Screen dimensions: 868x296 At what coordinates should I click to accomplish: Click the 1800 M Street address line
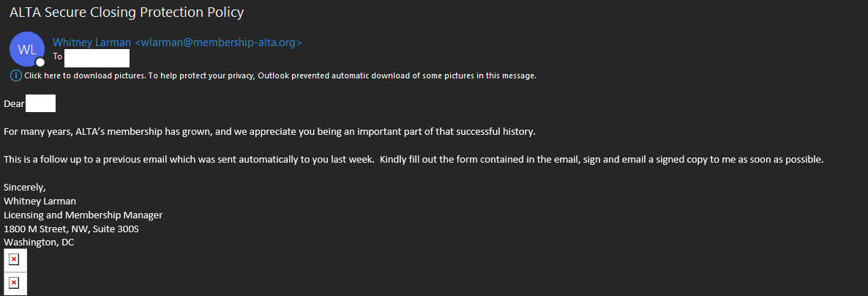(71, 229)
